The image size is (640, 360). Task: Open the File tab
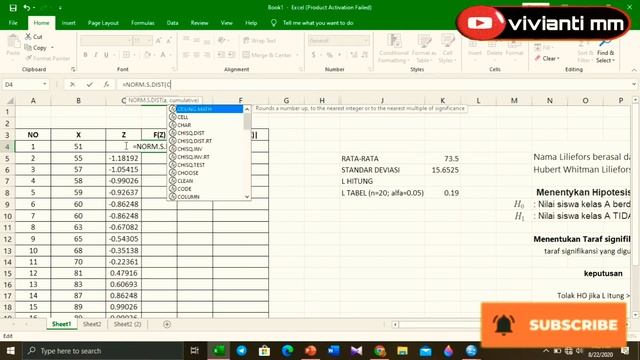[x=13, y=23]
